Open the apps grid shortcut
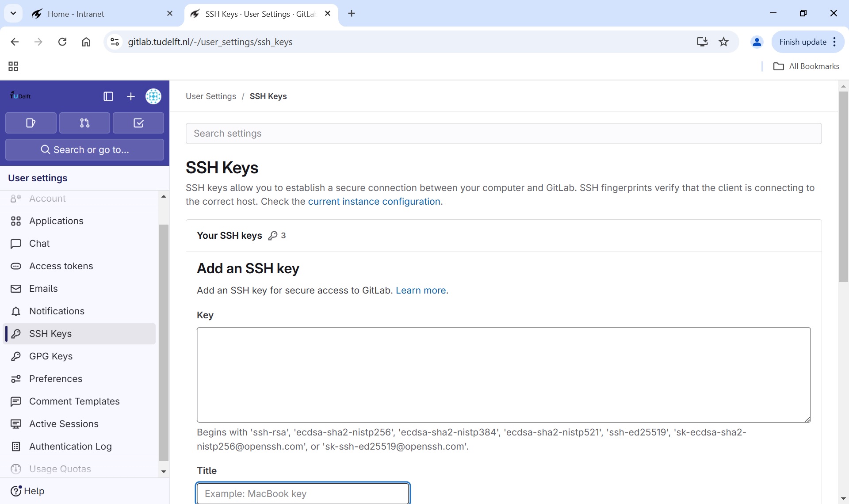The image size is (849, 504). click(x=13, y=66)
